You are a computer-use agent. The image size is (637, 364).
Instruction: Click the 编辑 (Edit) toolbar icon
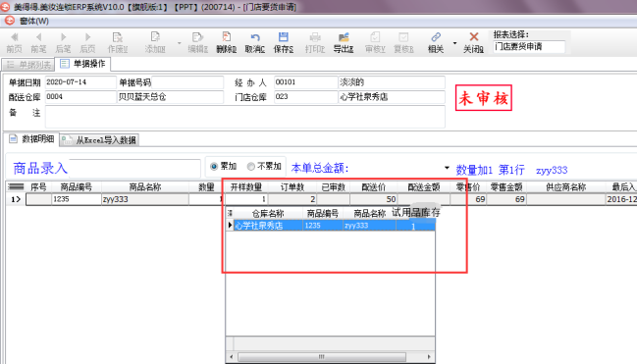pyautogui.click(x=198, y=37)
